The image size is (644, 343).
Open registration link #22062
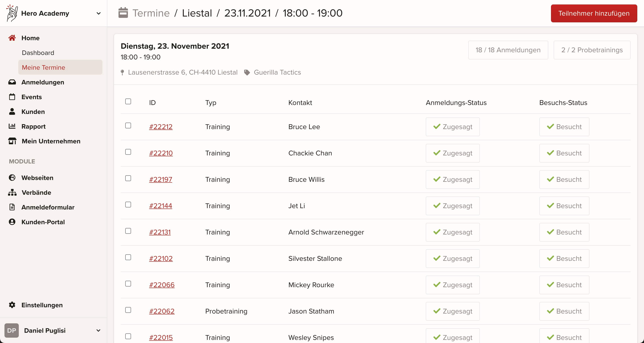coord(162,311)
